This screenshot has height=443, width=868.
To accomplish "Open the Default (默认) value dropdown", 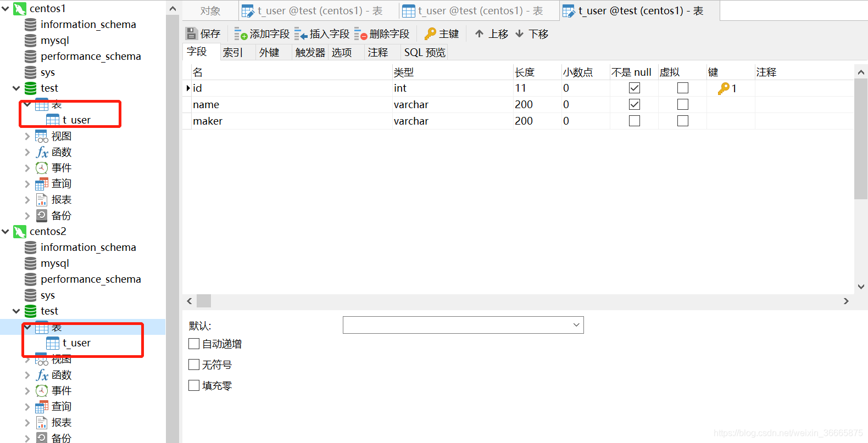I will coord(576,325).
